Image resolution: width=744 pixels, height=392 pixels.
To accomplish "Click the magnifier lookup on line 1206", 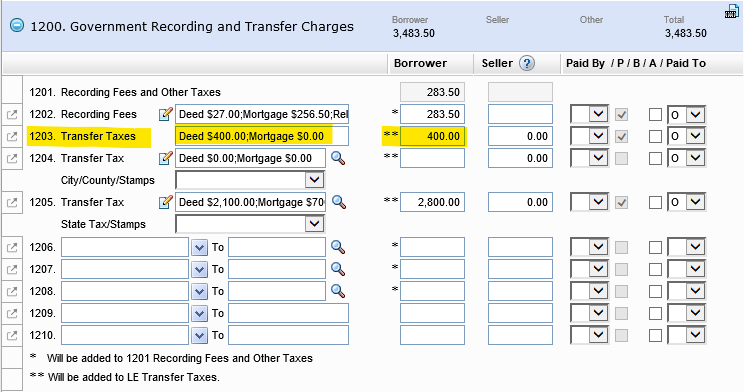I will point(338,247).
